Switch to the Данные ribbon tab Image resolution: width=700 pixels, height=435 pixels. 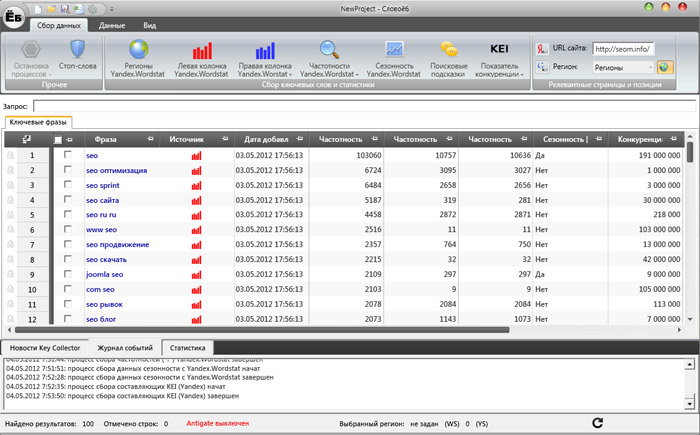coord(112,23)
